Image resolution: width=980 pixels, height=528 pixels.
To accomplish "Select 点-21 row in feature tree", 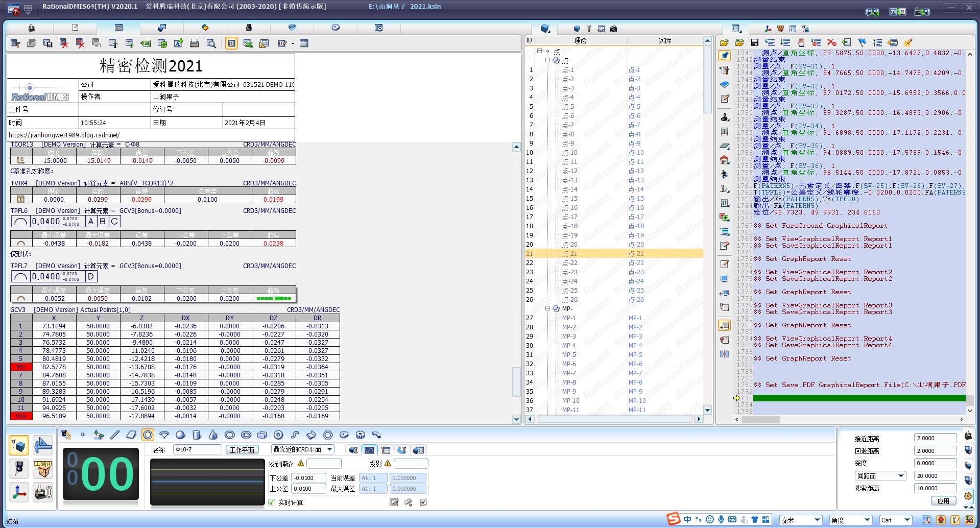I will click(614, 253).
